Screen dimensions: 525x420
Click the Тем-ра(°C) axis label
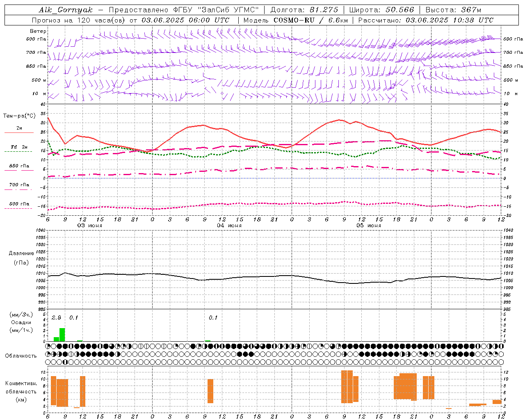[19, 116]
